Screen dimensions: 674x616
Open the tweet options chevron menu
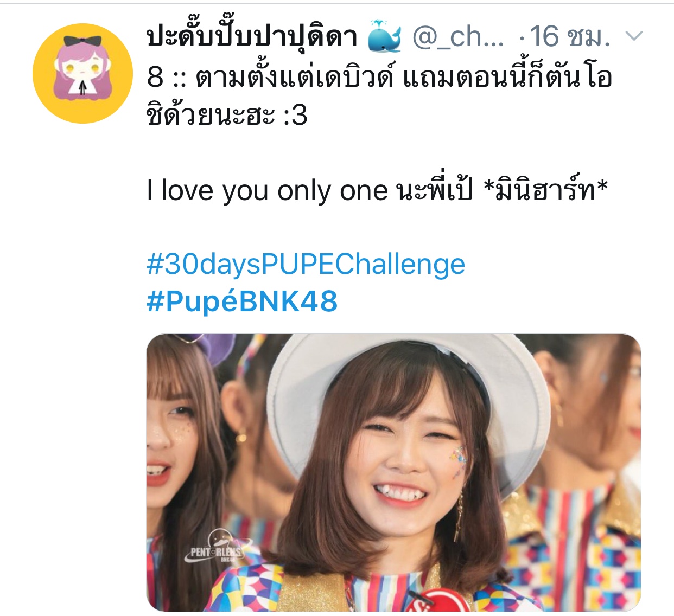pyautogui.click(x=634, y=36)
